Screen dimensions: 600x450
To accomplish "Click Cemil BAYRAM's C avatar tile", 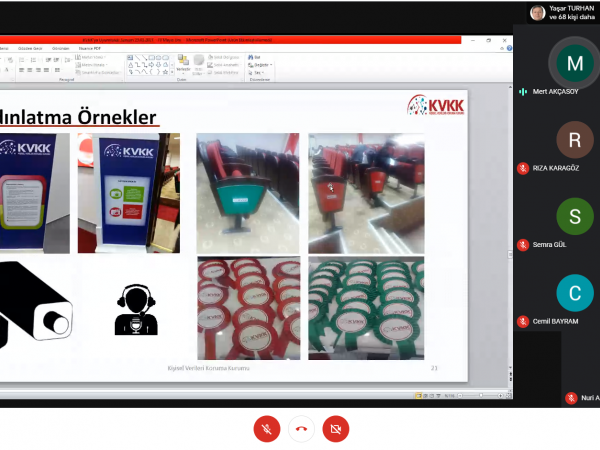I will click(x=575, y=293).
